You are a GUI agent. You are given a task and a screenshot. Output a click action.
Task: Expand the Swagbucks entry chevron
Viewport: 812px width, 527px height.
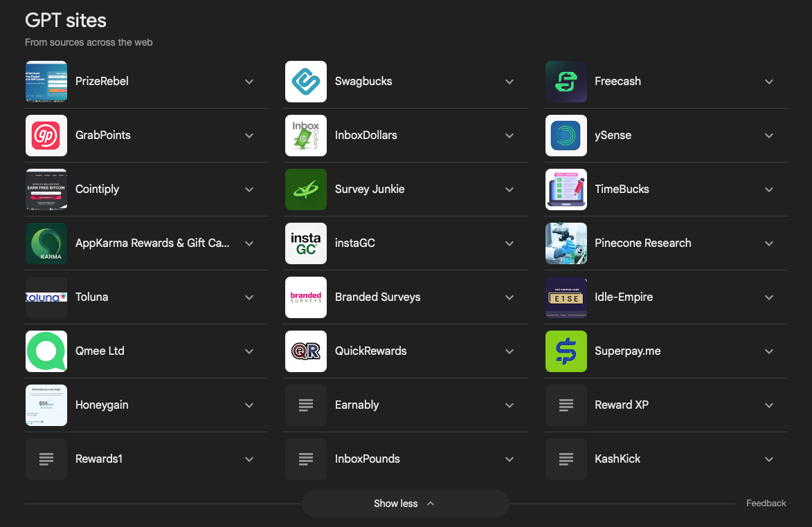[x=509, y=82]
